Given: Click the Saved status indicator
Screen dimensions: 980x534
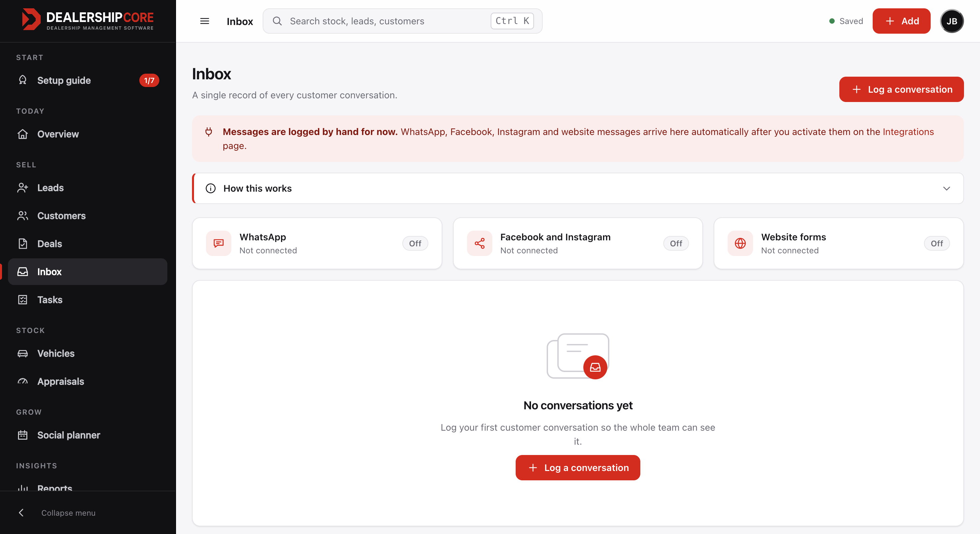Looking at the screenshot, I should pos(846,21).
